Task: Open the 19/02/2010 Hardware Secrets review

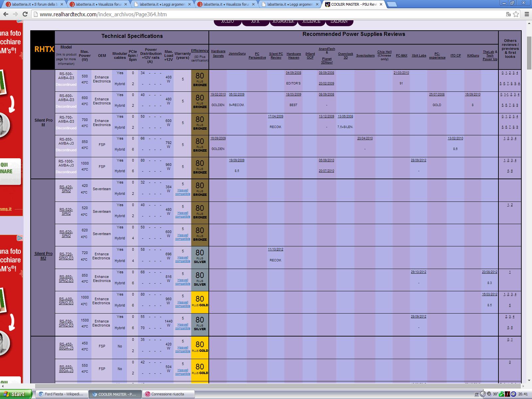Action: pos(218,94)
